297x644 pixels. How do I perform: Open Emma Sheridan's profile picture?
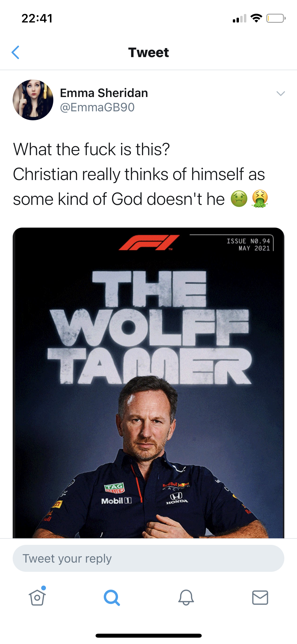click(33, 100)
